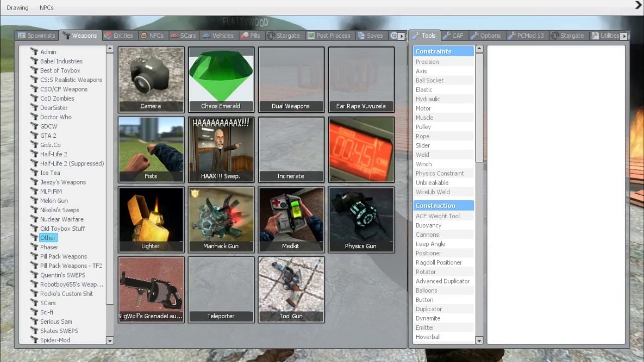Show more tool tabs with right arrow

tap(624, 36)
